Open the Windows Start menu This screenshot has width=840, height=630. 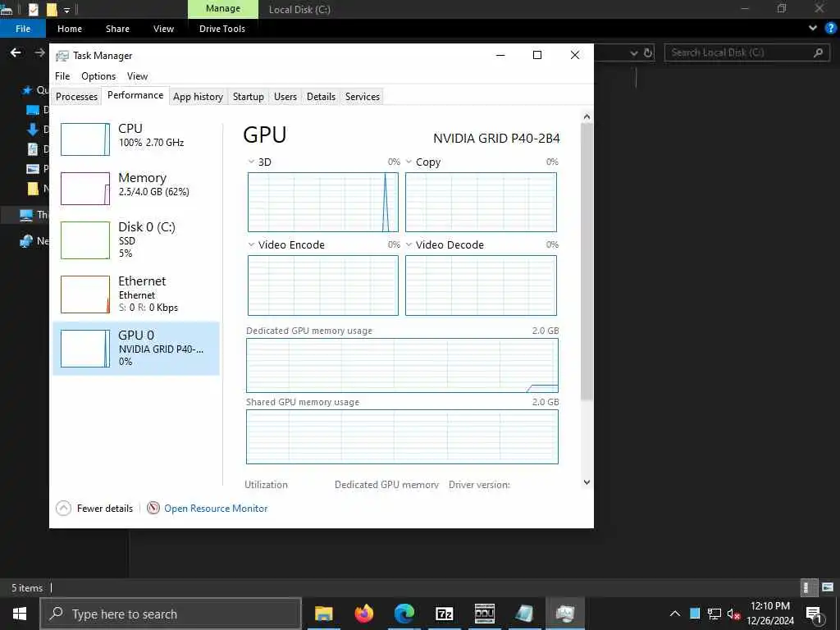coord(20,614)
